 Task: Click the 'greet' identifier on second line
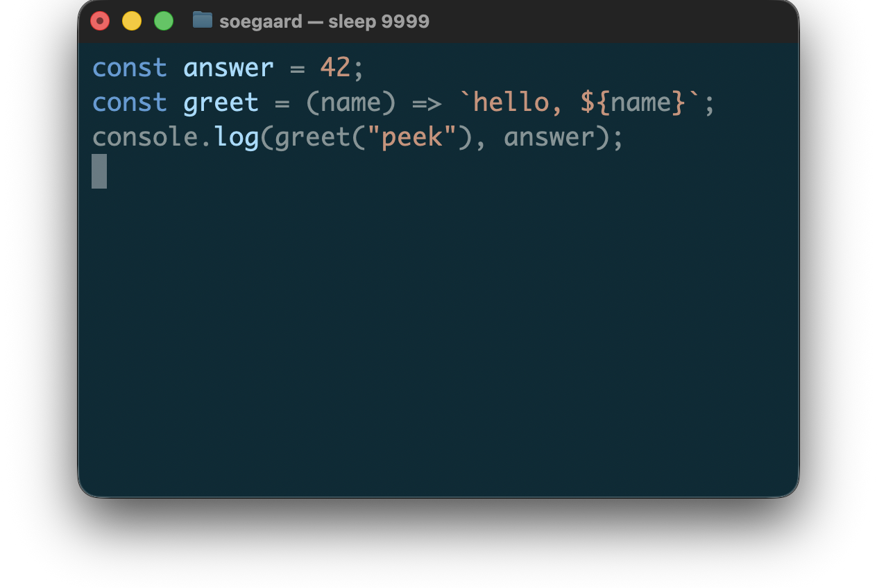(221, 103)
